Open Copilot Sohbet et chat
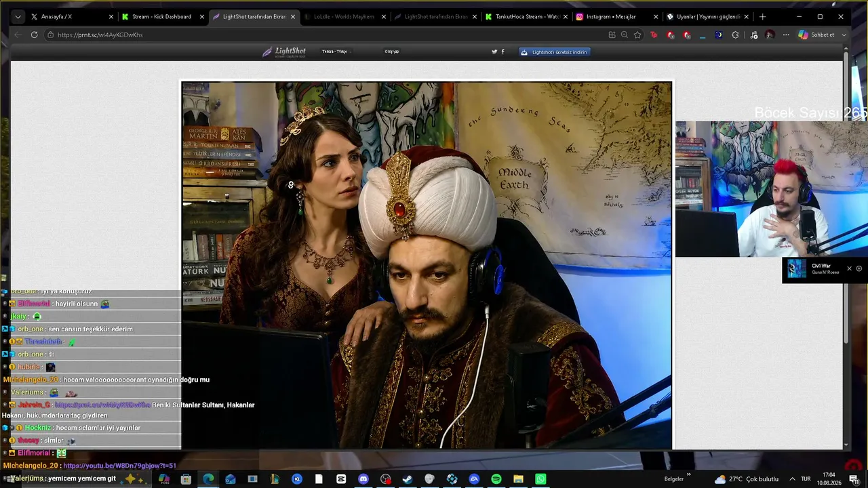This screenshot has width=868, height=488. (x=817, y=35)
